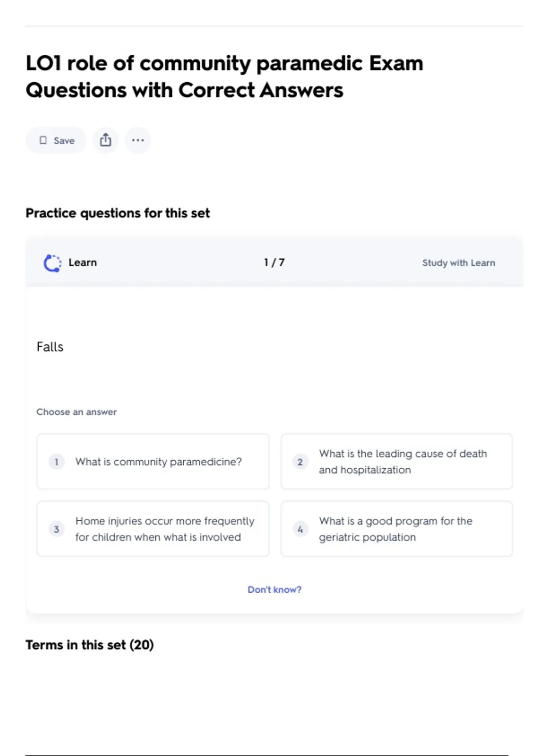Select "good program for the geriatric population" answer
Viewport: 534px width, 756px height.
[x=396, y=529]
